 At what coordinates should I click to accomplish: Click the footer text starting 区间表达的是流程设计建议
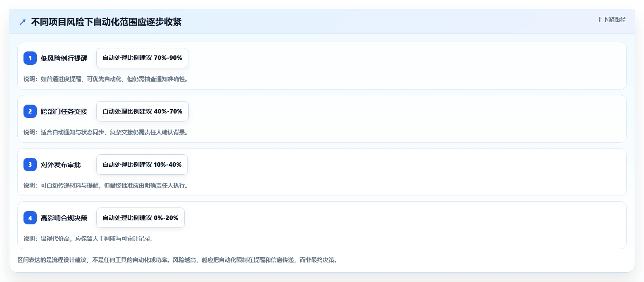pyautogui.click(x=177, y=260)
